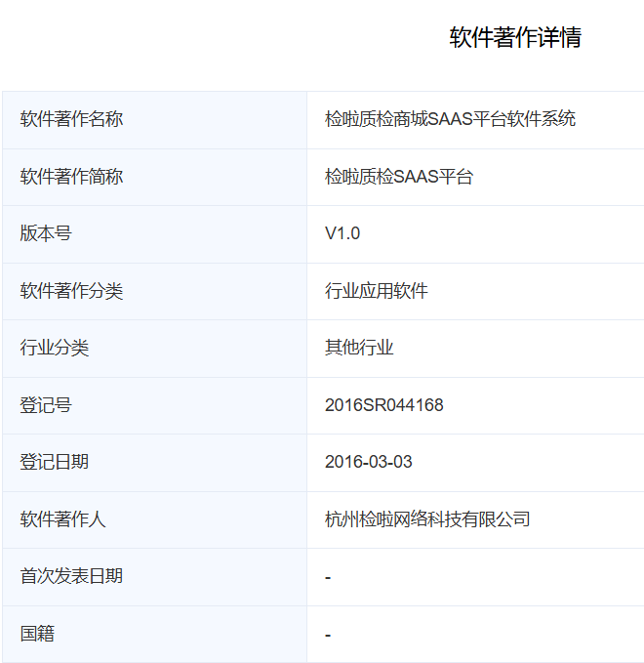Click the value 行业应用软件
Image resolution: width=644 pixels, height=663 pixels.
(x=376, y=291)
